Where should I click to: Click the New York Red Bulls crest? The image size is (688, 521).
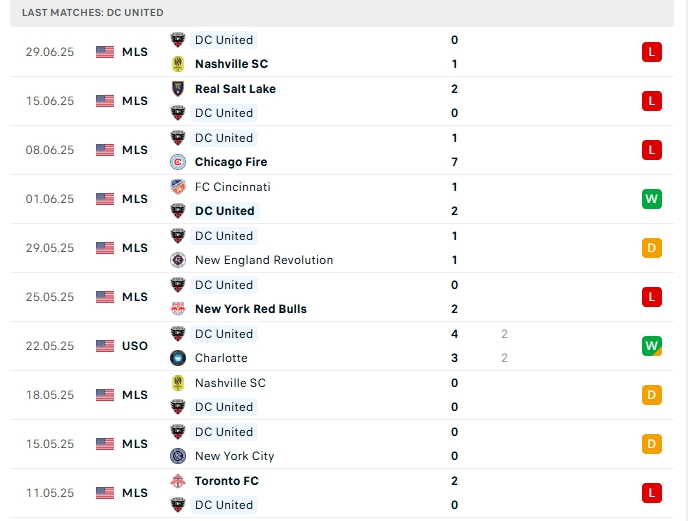pyautogui.click(x=178, y=309)
